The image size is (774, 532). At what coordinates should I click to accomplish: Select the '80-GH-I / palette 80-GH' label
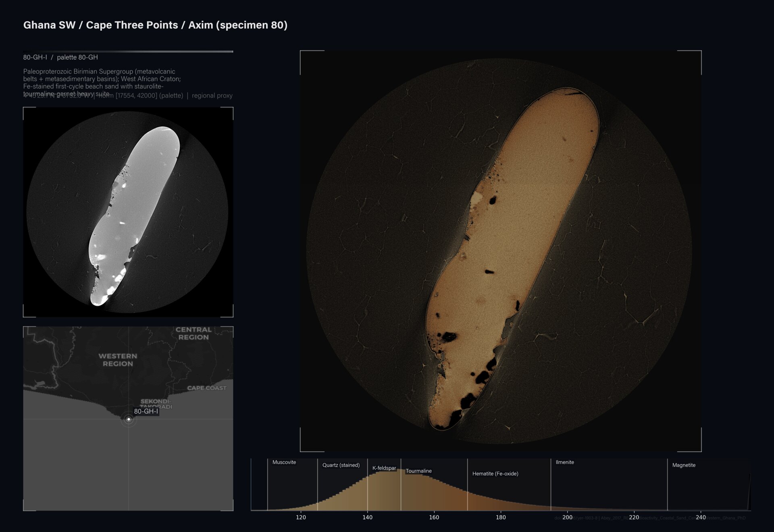click(x=60, y=57)
